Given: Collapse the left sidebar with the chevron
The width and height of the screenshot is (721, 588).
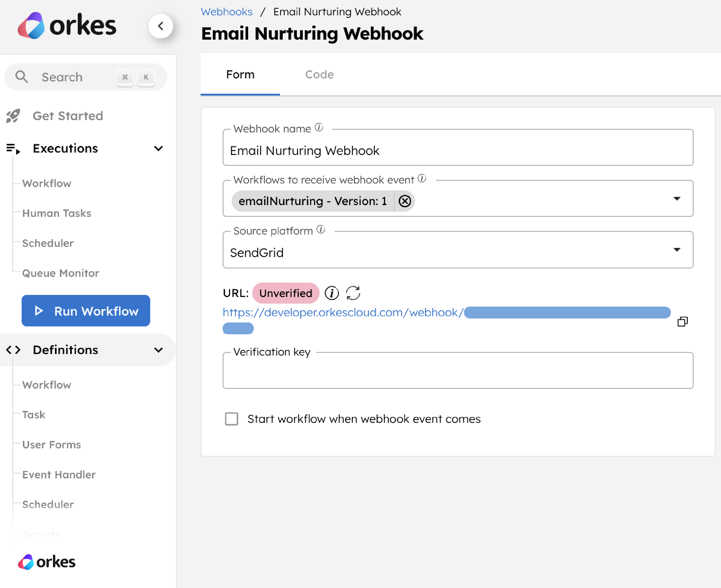Looking at the screenshot, I should [x=161, y=26].
